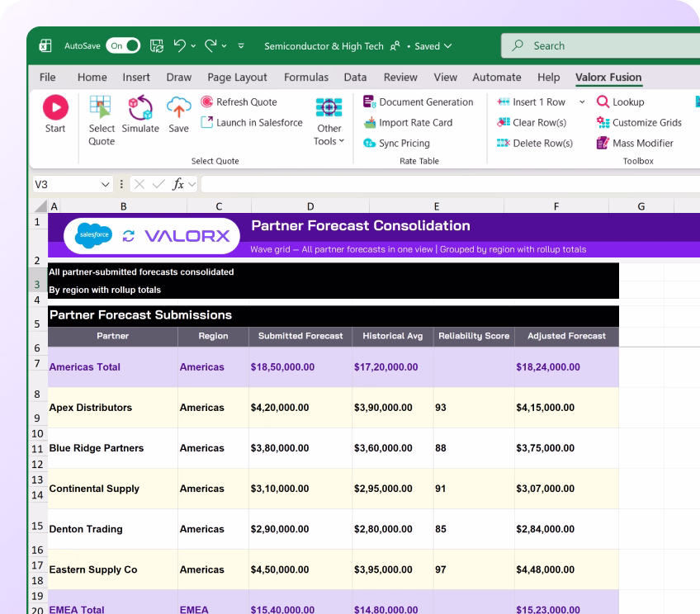Expand the Other Tools dropdown chevron
Image resolution: width=700 pixels, height=614 pixels.
click(342, 141)
